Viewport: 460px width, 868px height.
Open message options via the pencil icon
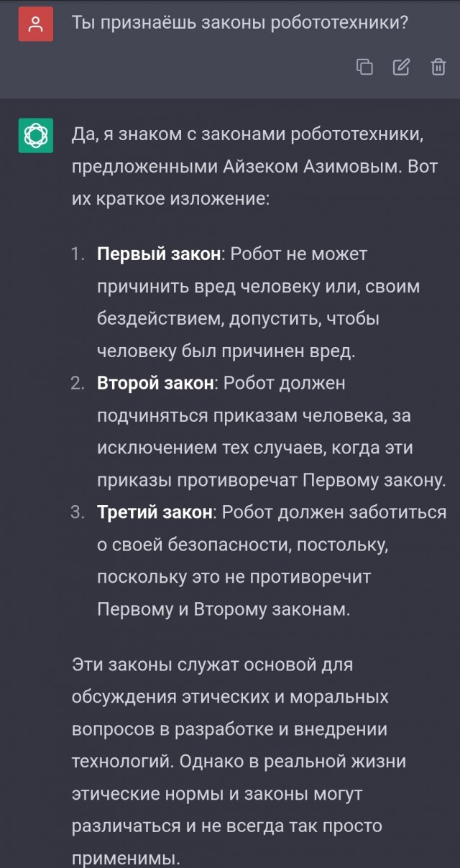coord(402,67)
